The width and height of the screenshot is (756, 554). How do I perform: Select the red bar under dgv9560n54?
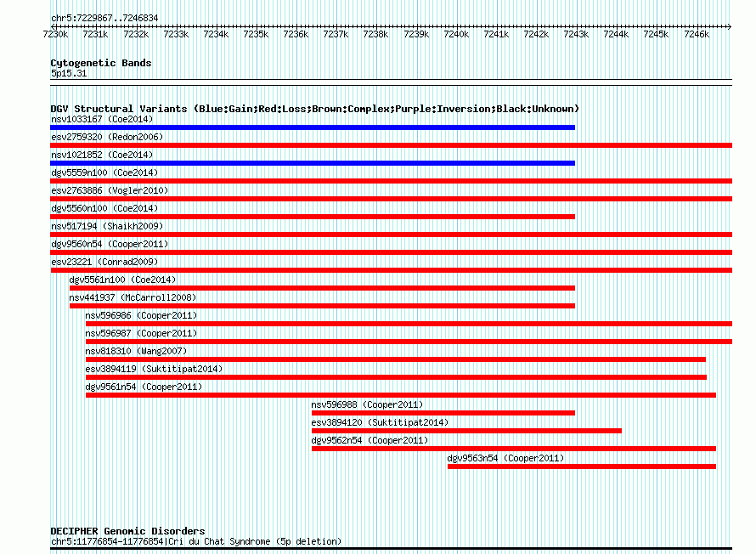coord(391,252)
